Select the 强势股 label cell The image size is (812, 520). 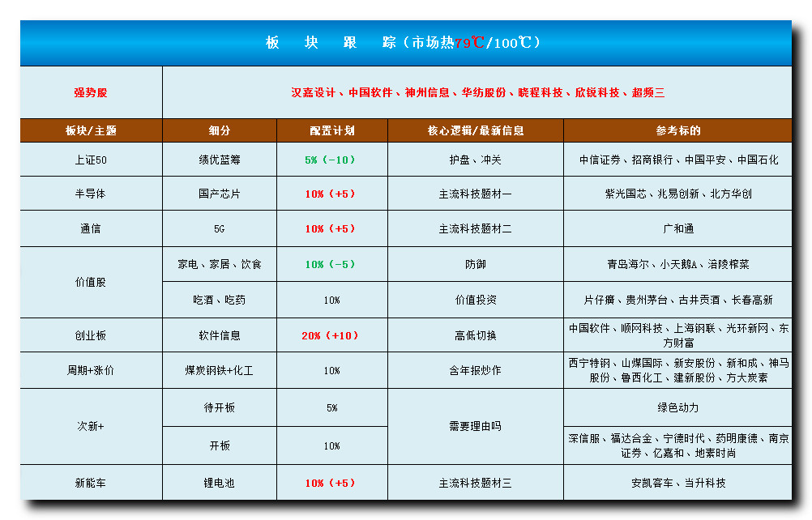coord(91,92)
